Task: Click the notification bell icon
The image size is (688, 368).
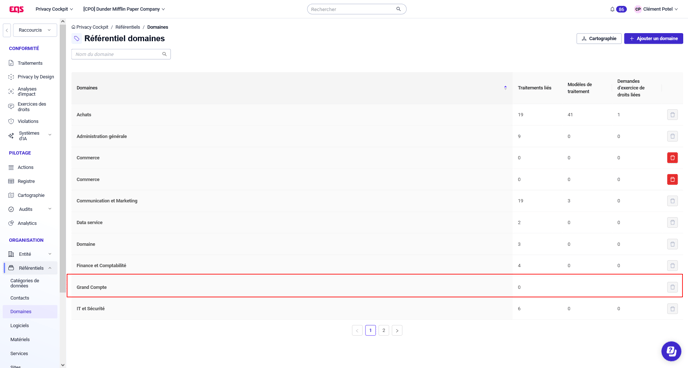Action: coord(612,9)
